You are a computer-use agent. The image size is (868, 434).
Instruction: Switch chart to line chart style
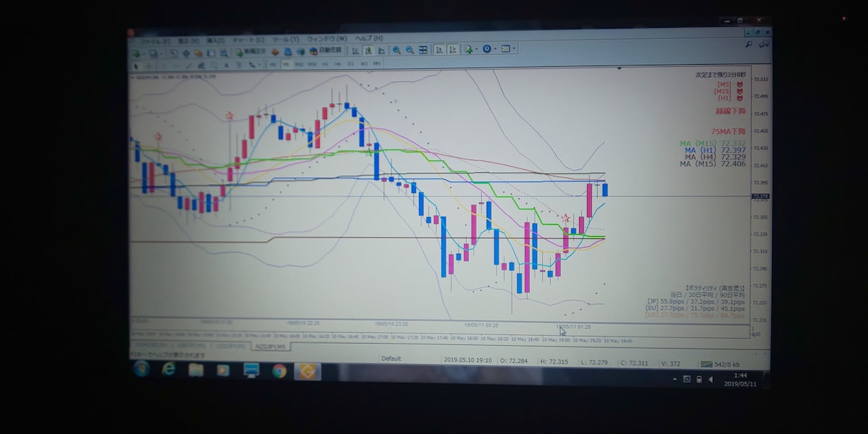tap(382, 51)
